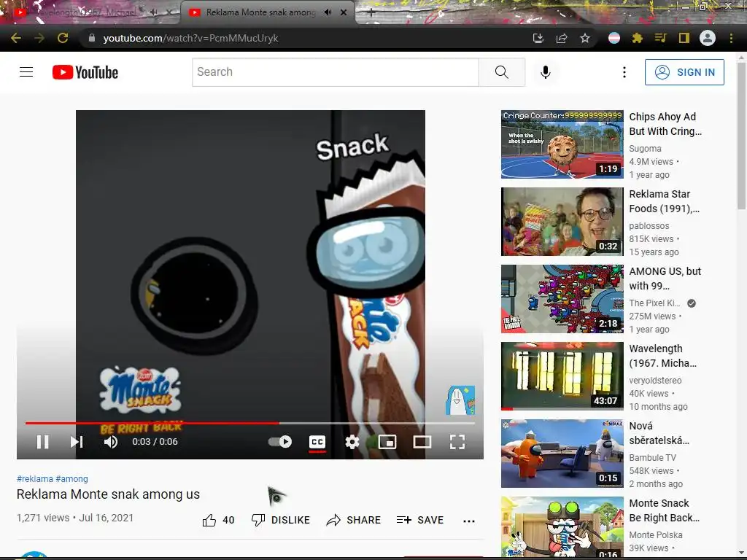Mute audio icon on Reklama tab
747x560 pixels.
[x=328, y=12]
